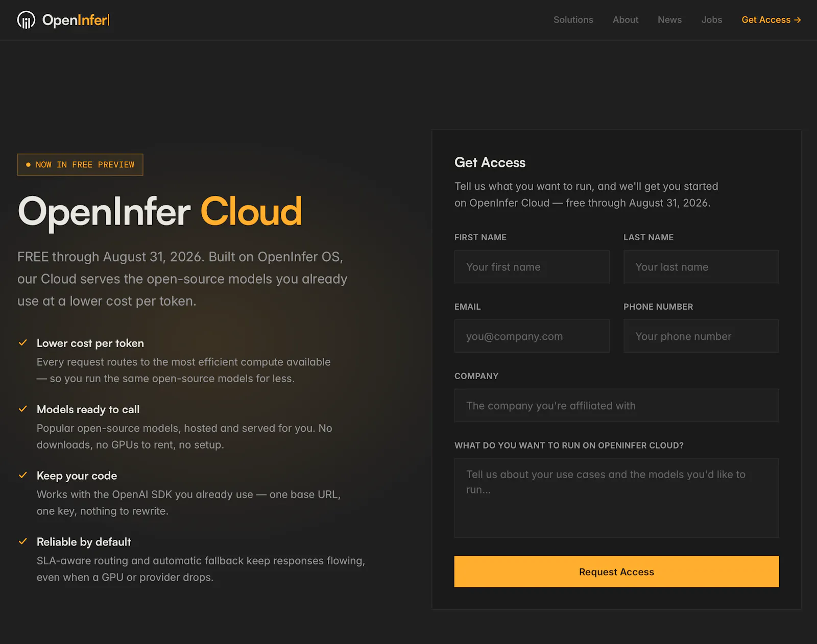Focus the First Name field

point(532,267)
